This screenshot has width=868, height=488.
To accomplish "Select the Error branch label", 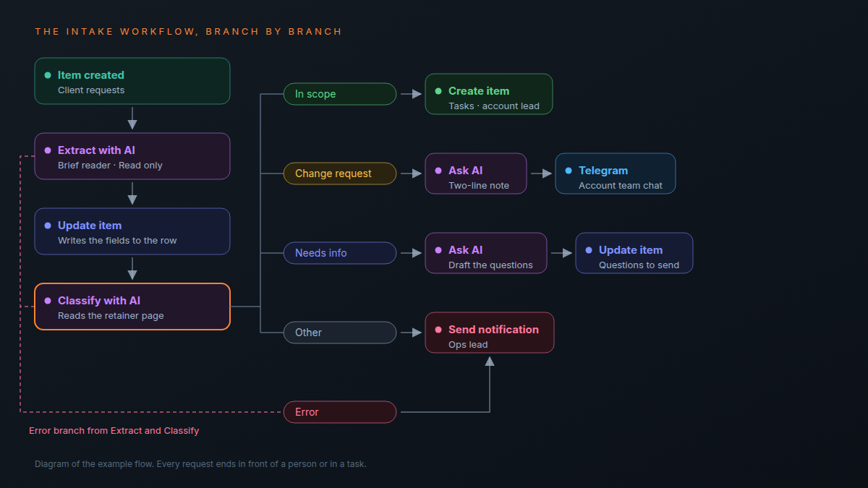I will (x=340, y=412).
